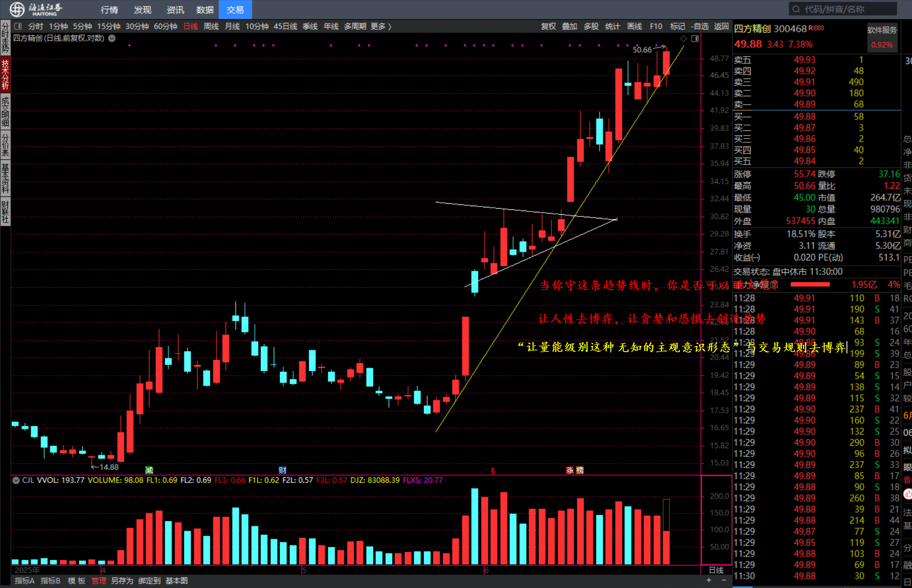Open 指标B indicator list
The image size is (912, 588).
point(50,581)
